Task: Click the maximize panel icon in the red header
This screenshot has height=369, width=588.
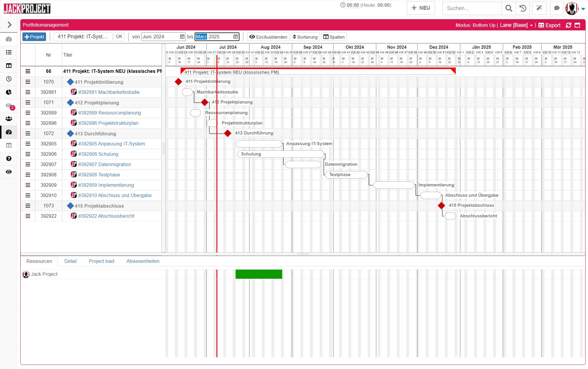Action: [x=577, y=25]
